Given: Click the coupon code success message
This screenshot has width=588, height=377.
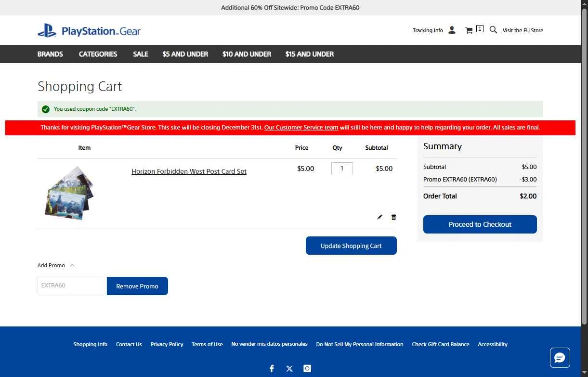Looking at the screenshot, I should pos(95,109).
